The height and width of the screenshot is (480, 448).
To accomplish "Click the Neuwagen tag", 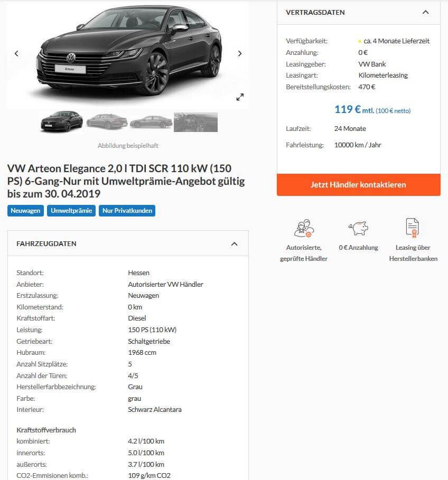I will [25, 211].
